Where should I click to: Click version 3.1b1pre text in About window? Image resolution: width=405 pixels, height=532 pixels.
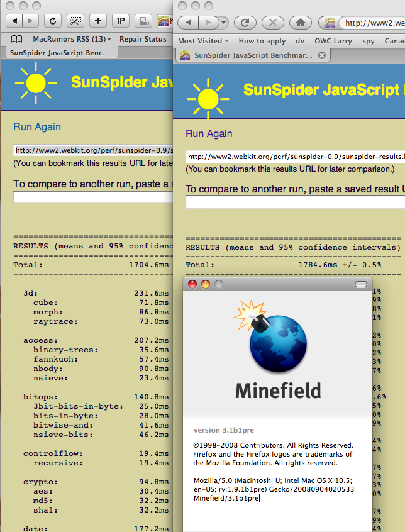(x=224, y=430)
